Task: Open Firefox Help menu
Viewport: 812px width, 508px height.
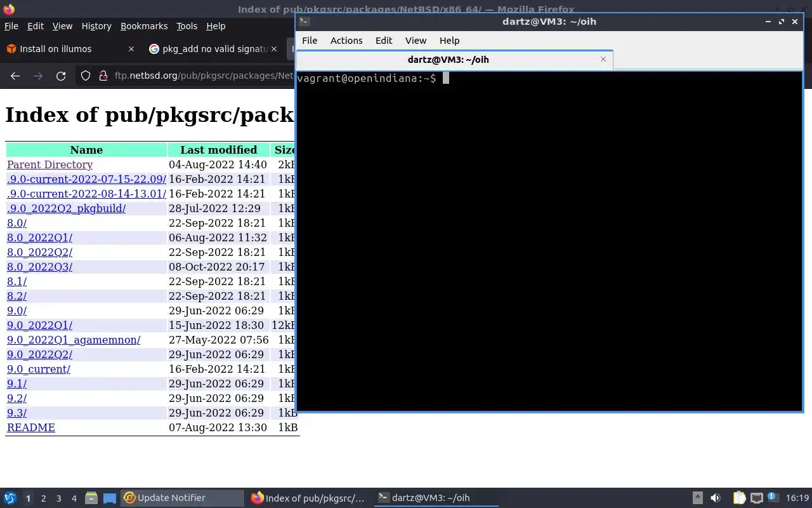Action: coord(216,26)
